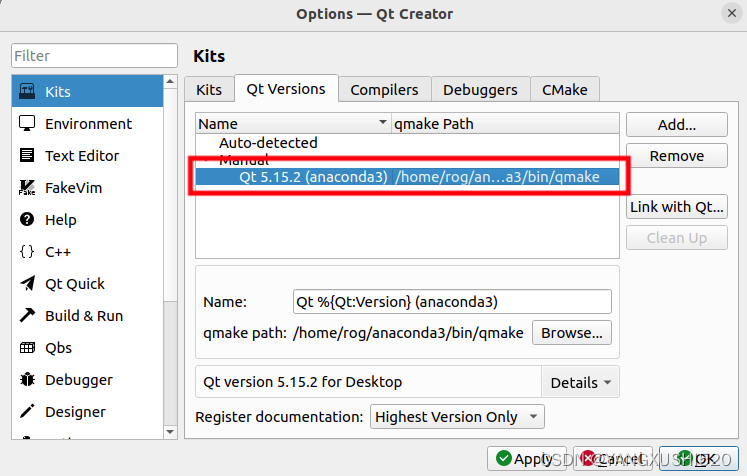Click the Qt version 5.15.2 for Desktop text
Screen dimensions: 747x476
pos(303,382)
